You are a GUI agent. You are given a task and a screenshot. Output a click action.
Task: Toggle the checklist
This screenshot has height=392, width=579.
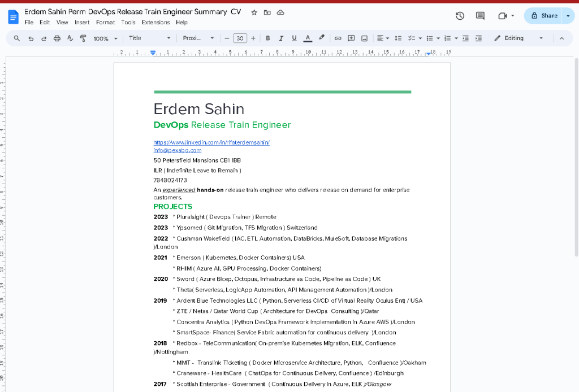click(x=411, y=38)
